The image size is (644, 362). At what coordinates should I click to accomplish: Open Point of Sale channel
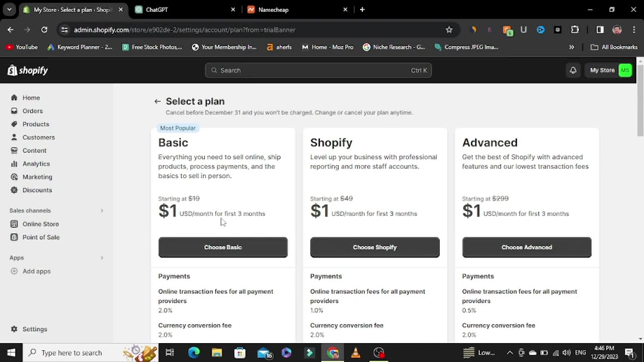point(41,237)
